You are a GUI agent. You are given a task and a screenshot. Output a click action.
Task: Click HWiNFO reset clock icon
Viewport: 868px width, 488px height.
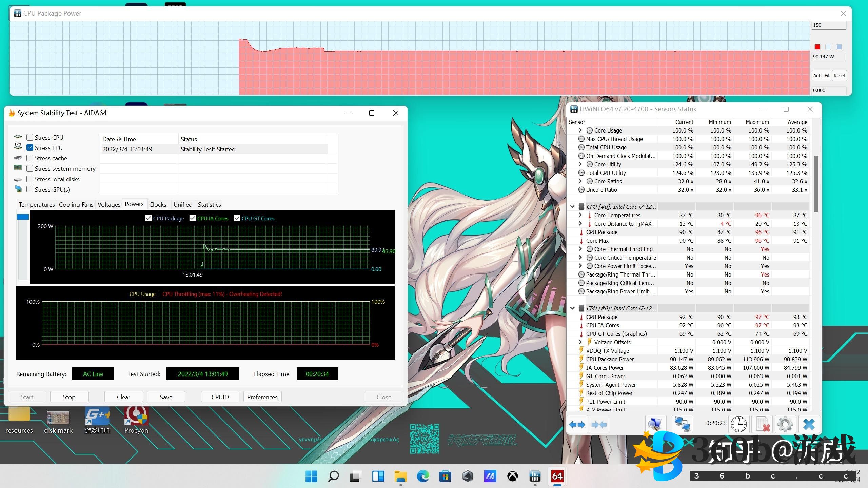pos(738,425)
